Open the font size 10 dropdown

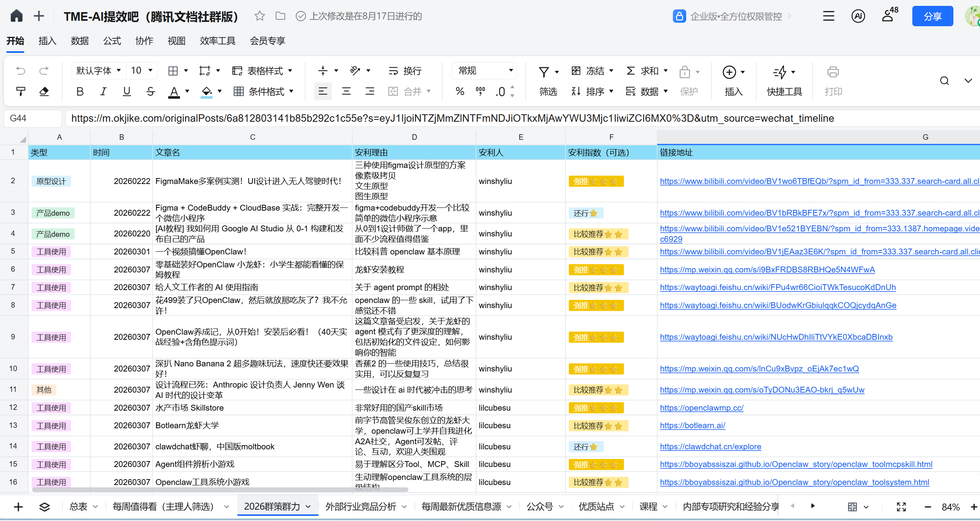coord(142,71)
